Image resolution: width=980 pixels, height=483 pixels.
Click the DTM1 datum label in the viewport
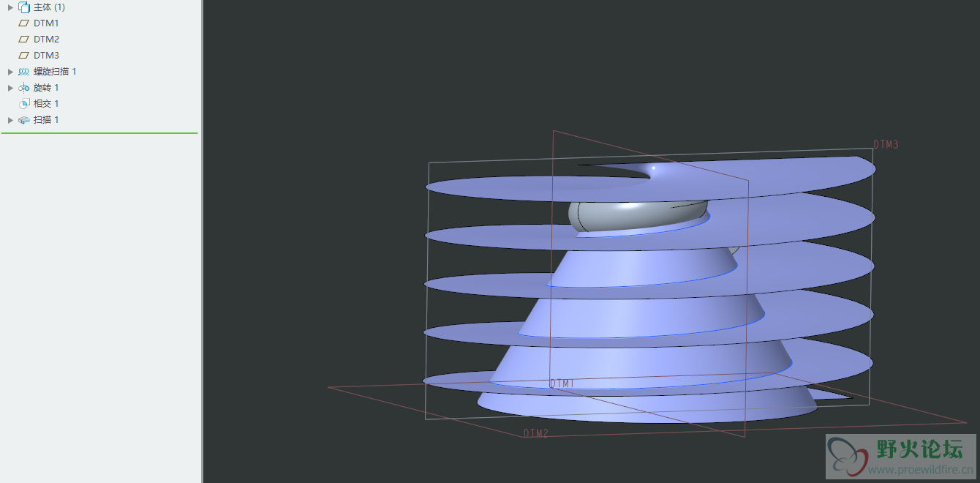pyautogui.click(x=562, y=383)
